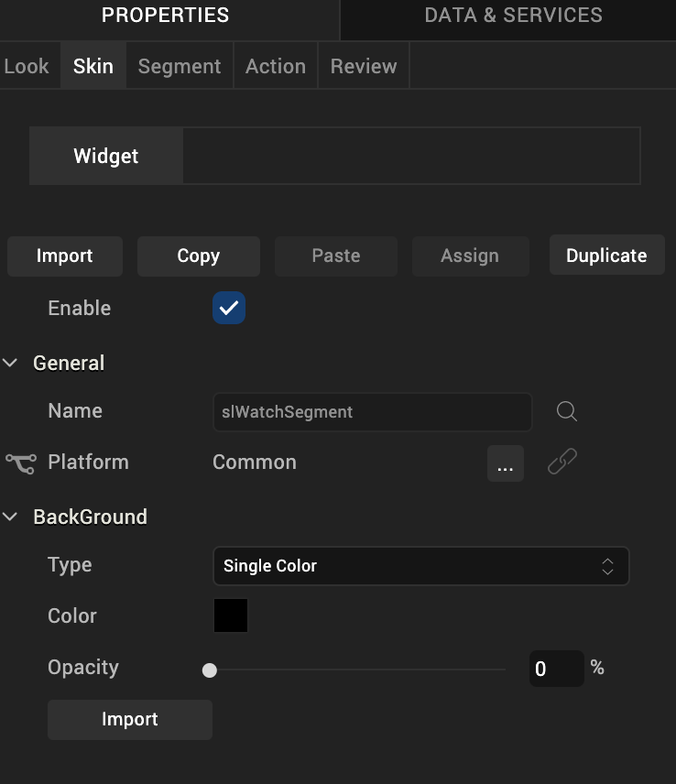
Task: Switch to the Look tab
Action: [27, 67]
